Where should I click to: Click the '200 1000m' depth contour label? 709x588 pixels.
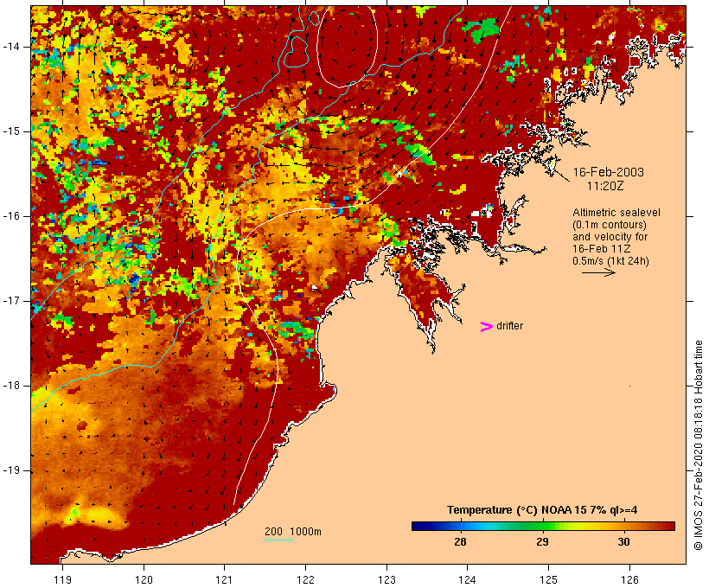pos(292,531)
